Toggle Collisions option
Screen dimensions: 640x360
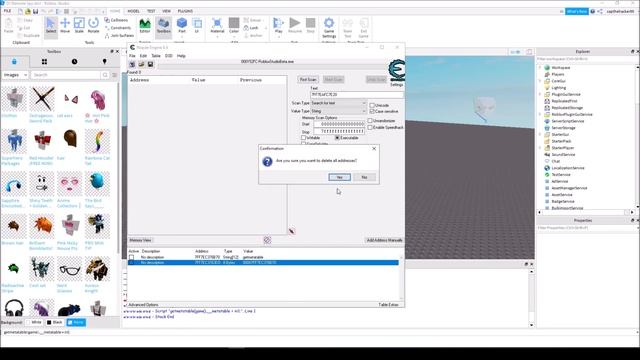click(x=116, y=20)
